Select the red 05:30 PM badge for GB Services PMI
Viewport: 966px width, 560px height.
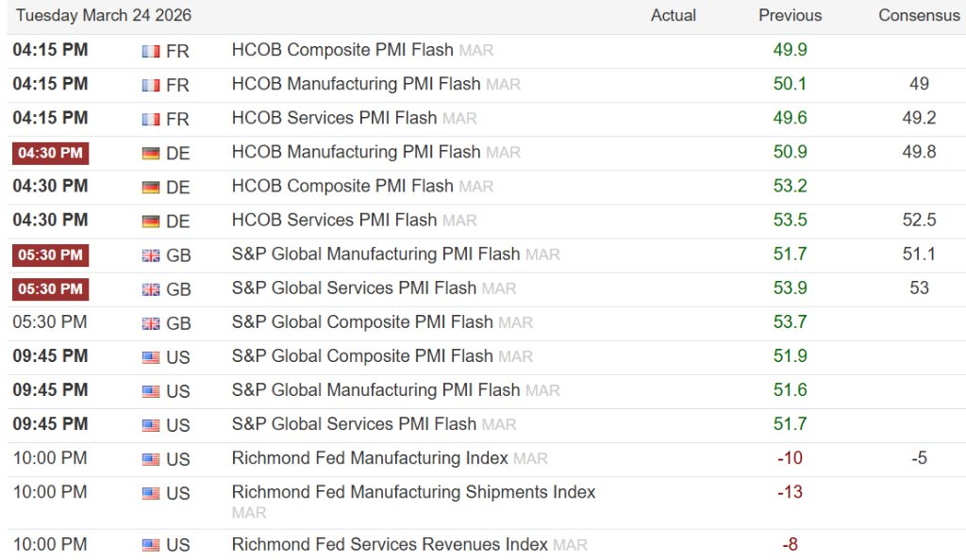coord(50,288)
